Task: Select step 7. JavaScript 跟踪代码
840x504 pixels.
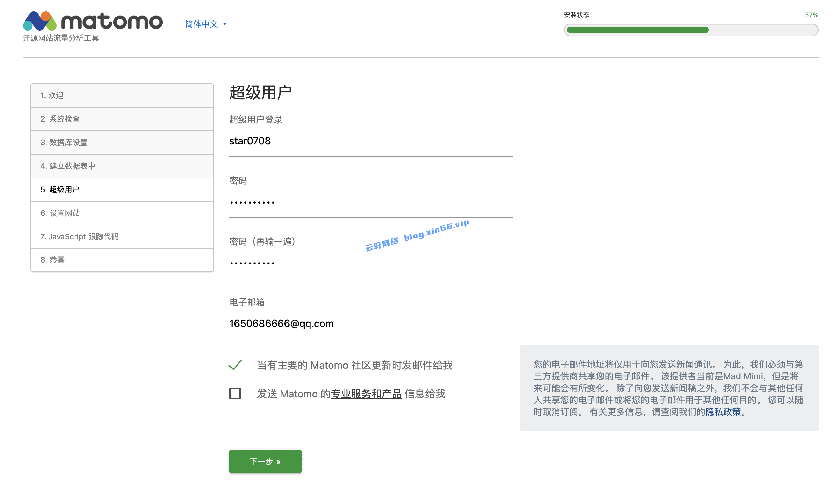Action: 122,236
